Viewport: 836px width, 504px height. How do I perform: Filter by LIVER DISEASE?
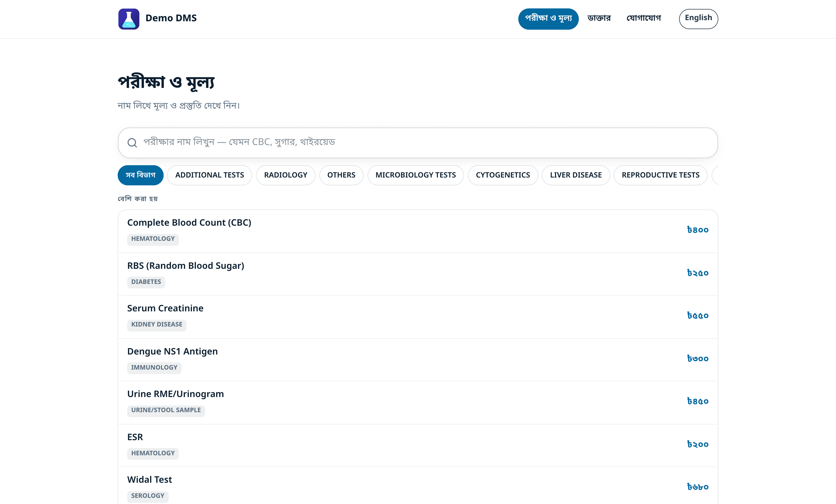pos(576,175)
